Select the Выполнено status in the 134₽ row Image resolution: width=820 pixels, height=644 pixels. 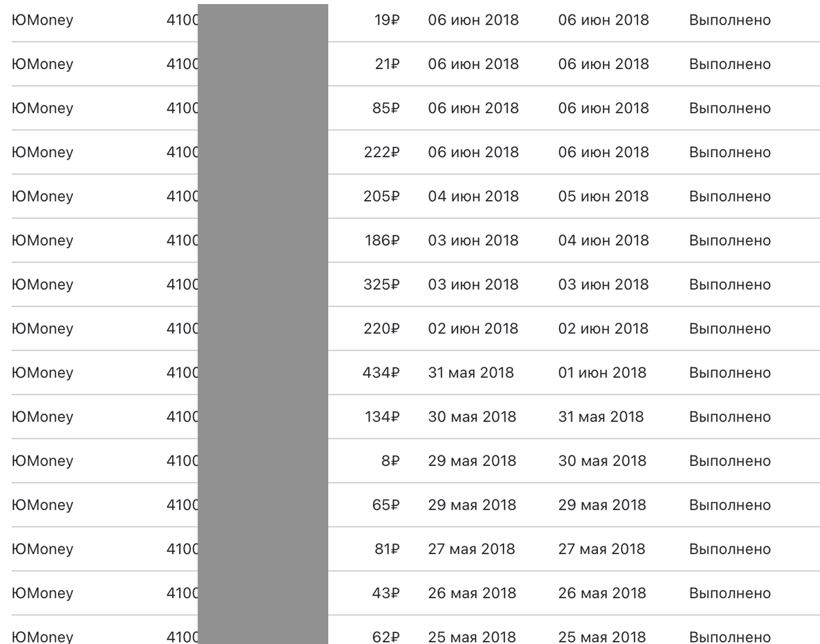click(730, 417)
